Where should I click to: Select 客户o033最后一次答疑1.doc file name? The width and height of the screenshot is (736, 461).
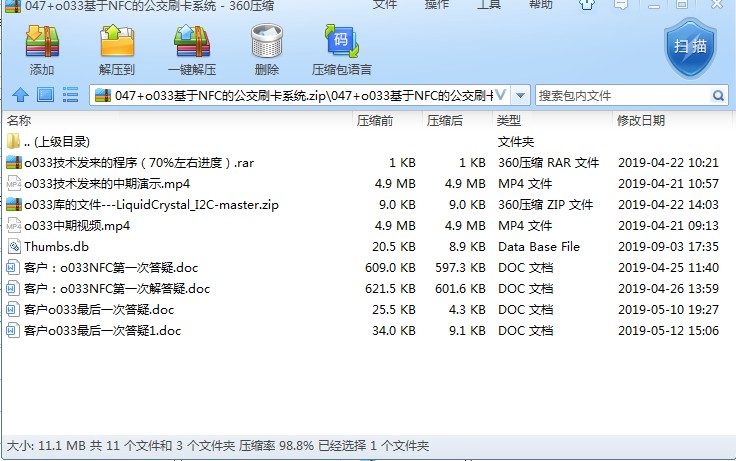(102, 330)
